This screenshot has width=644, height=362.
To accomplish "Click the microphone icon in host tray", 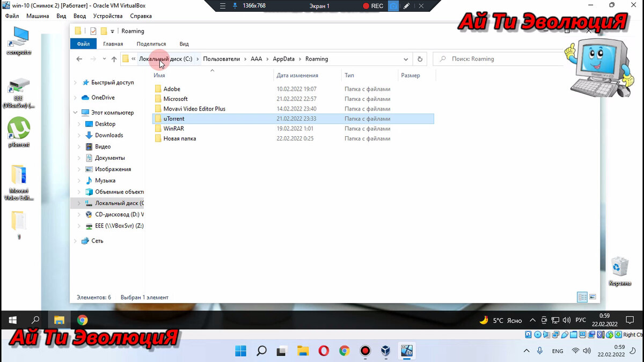I will point(539,351).
